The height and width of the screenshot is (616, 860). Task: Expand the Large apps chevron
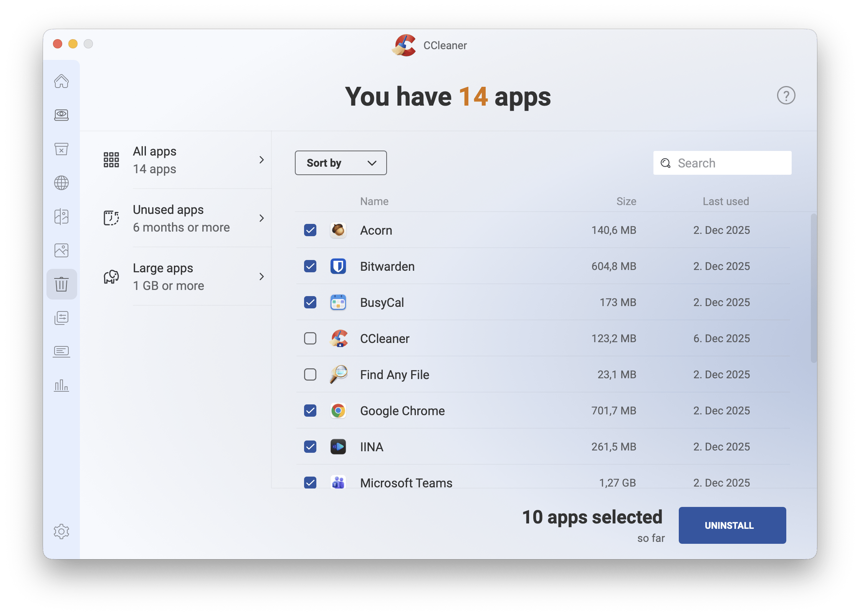pos(261,277)
